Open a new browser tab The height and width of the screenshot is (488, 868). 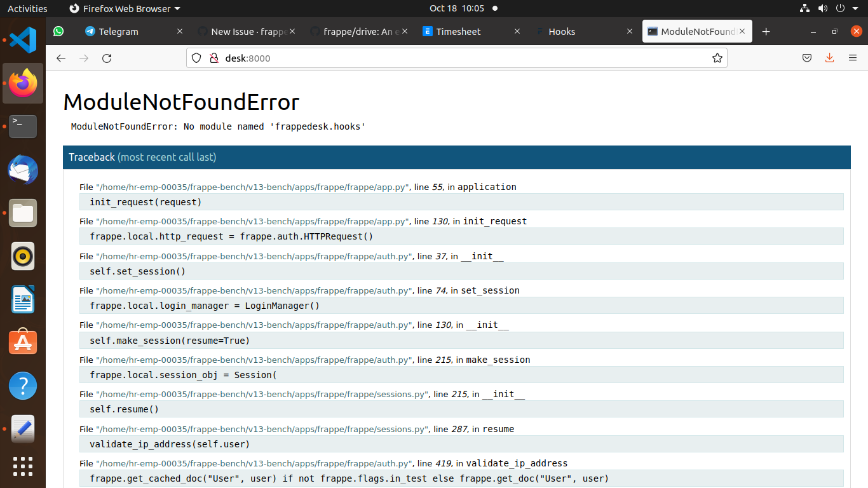pos(766,31)
